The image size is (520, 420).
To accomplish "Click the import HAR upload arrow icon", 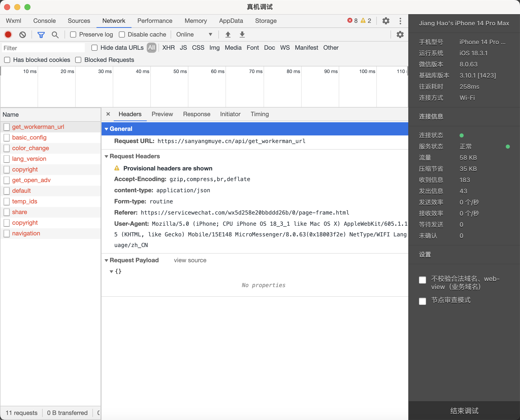I will point(228,34).
